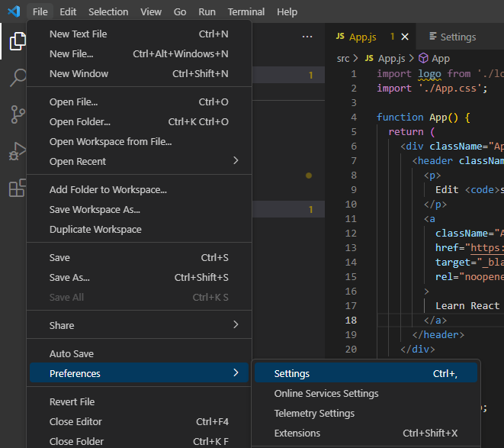This screenshot has height=448, width=504.
Task: Open Extensions from Preferences submenu
Action: pyautogui.click(x=366, y=433)
